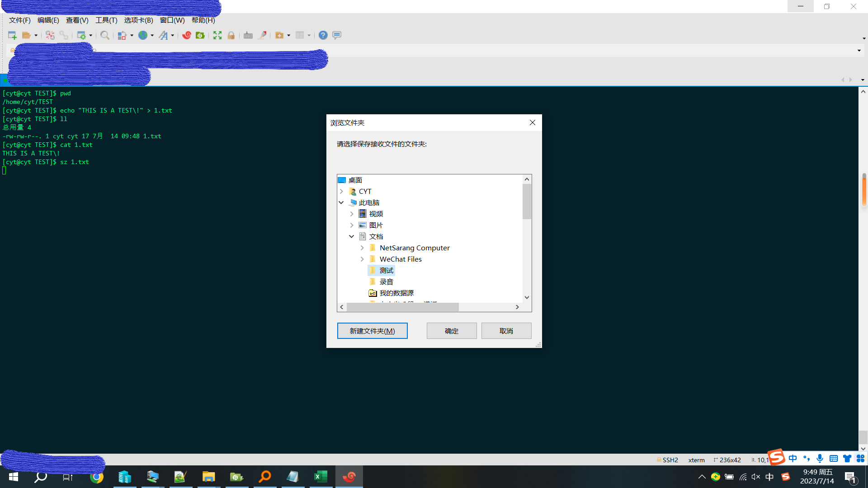Viewport: 868px width, 488px height.
Task: Click the muted volume tray icon
Action: point(756,477)
